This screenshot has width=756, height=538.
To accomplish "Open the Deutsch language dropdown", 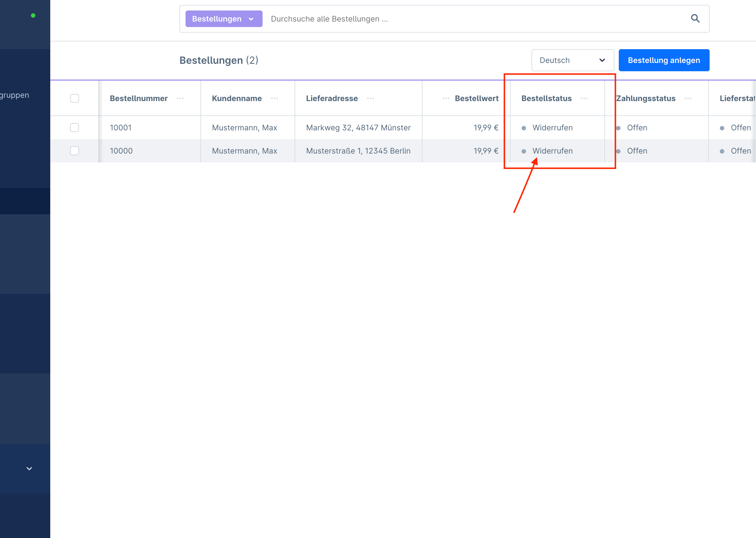I will point(572,60).
